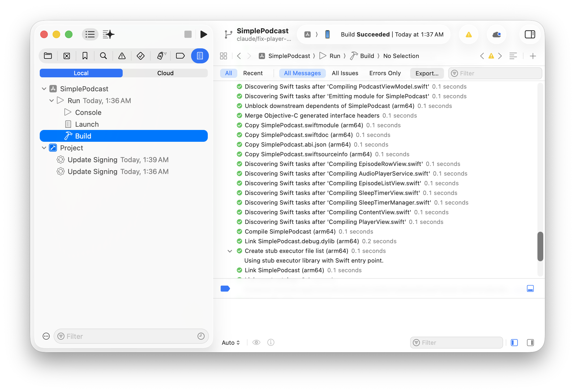Viewport: 575px width, 392px height.
Task: Open the Test navigator diamond icon
Action: tap(140, 56)
